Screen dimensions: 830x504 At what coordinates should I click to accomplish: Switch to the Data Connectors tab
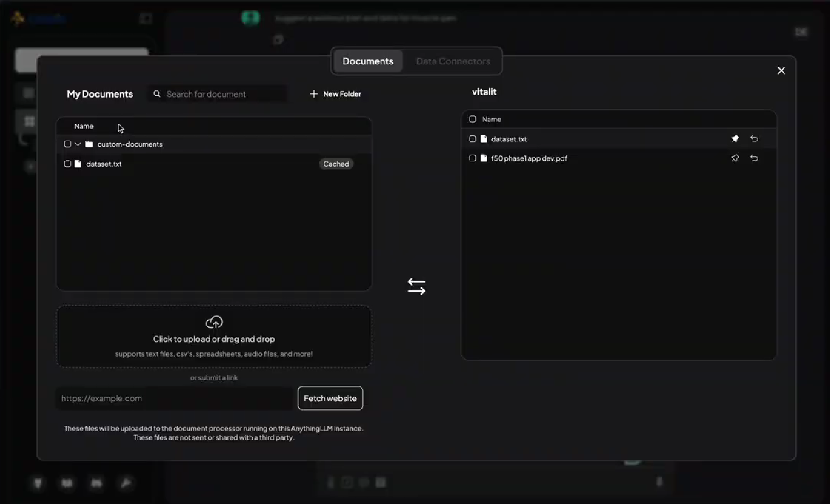tap(453, 61)
